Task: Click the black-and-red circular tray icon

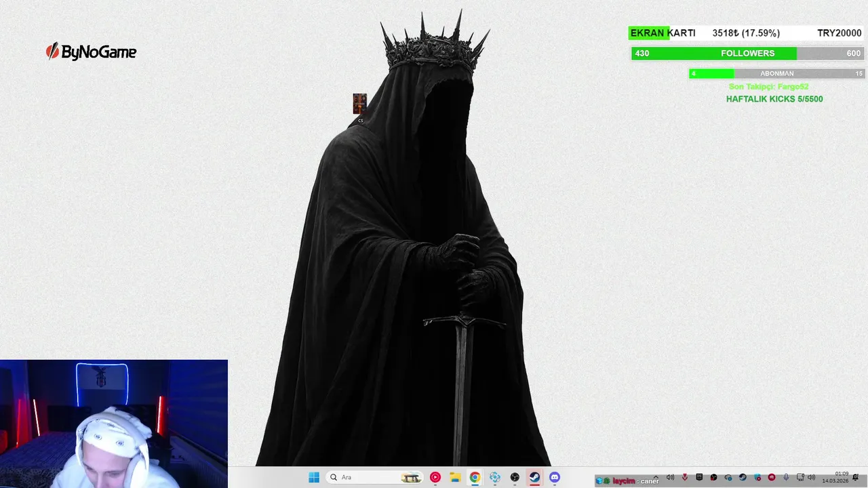Action: pos(713,477)
